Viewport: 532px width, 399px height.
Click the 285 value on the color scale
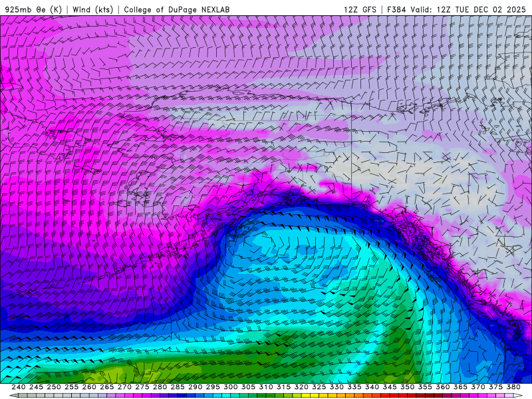coord(178,387)
